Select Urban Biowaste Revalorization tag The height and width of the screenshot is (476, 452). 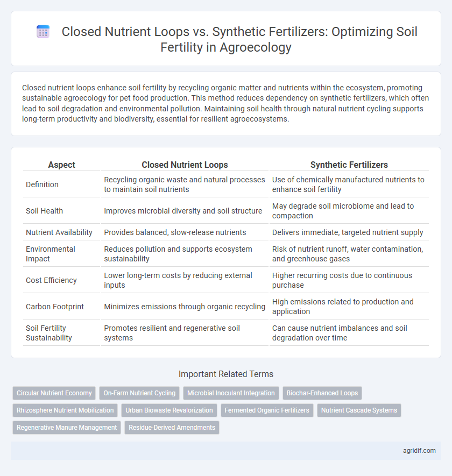[x=169, y=410]
